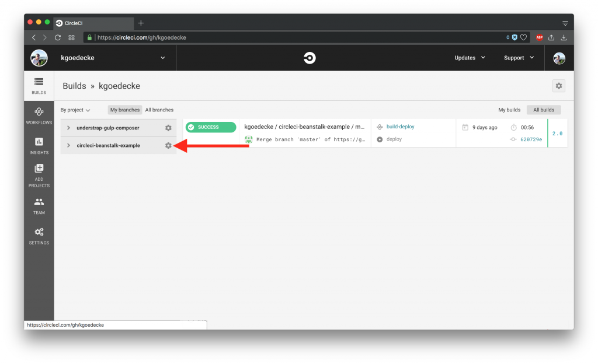Screen dimensions: 598x364
Task: Click the secure lock icon in the address bar
Action: point(89,37)
